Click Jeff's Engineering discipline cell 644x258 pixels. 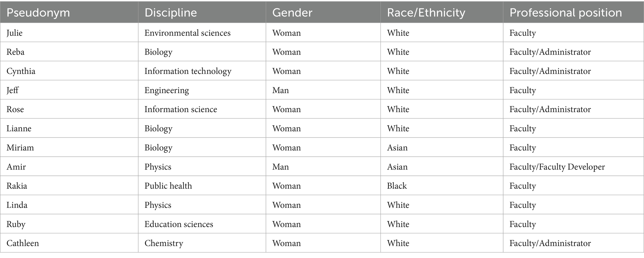click(202, 90)
